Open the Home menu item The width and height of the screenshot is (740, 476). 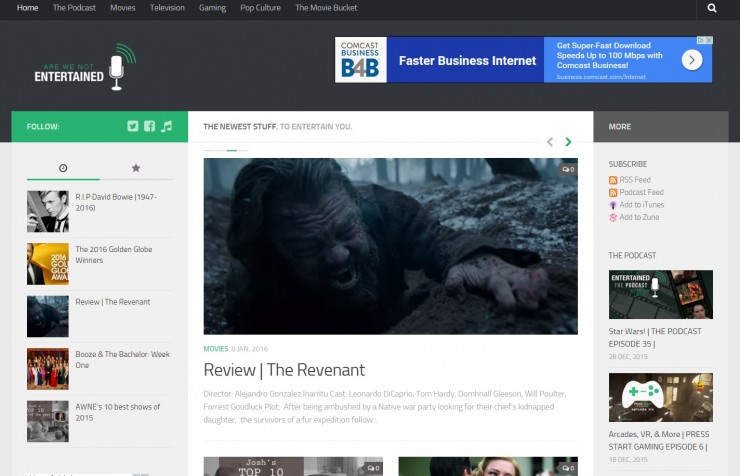(x=27, y=8)
